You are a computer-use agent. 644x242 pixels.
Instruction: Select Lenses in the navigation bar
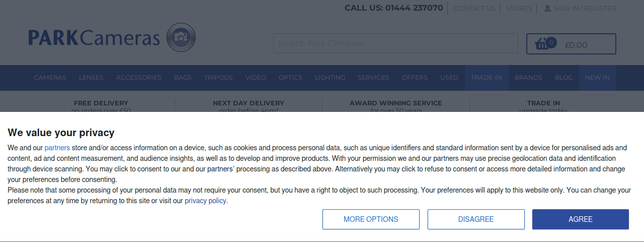tap(91, 78)
